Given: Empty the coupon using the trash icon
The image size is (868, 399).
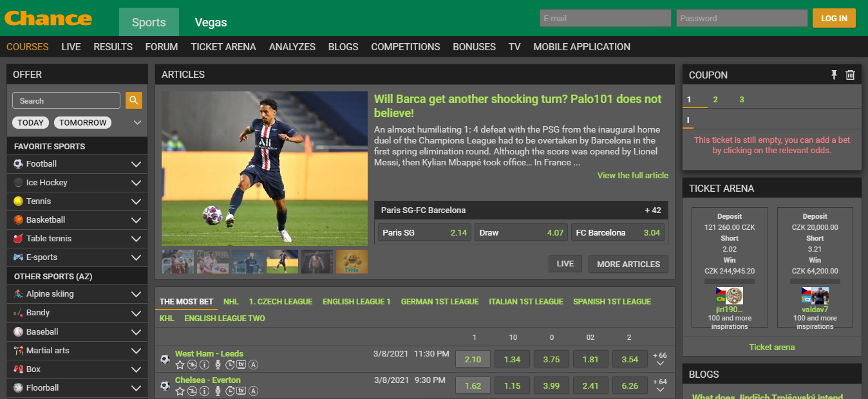Looking at the screenshot, I should point(850,75).
